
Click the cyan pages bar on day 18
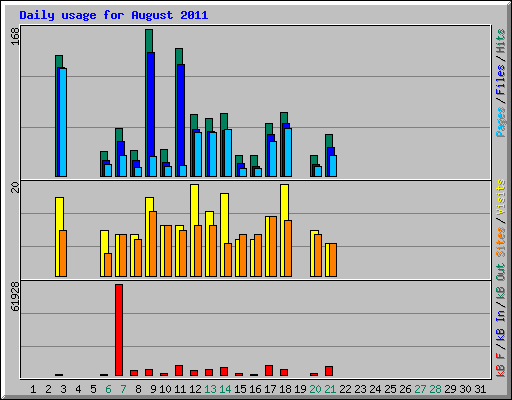pyautogui.click(x=288, y=152)
